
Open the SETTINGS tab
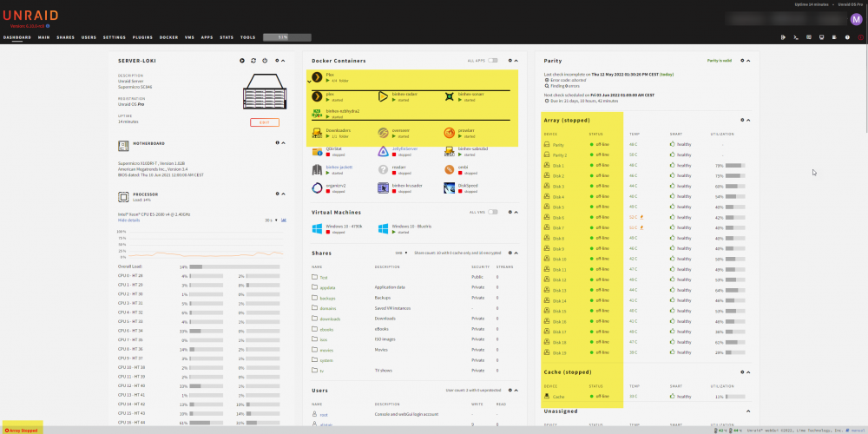(x=115, y=37)
